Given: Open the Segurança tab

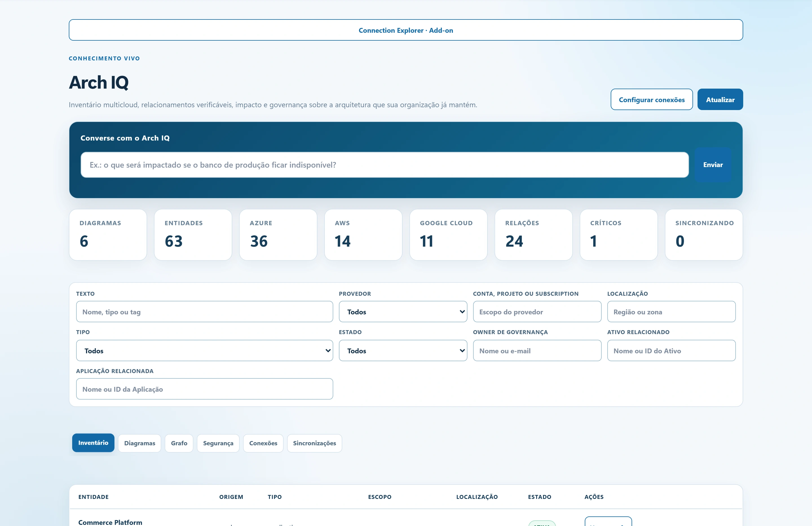Looking at the screenshot, I should [x=218, y=443].
